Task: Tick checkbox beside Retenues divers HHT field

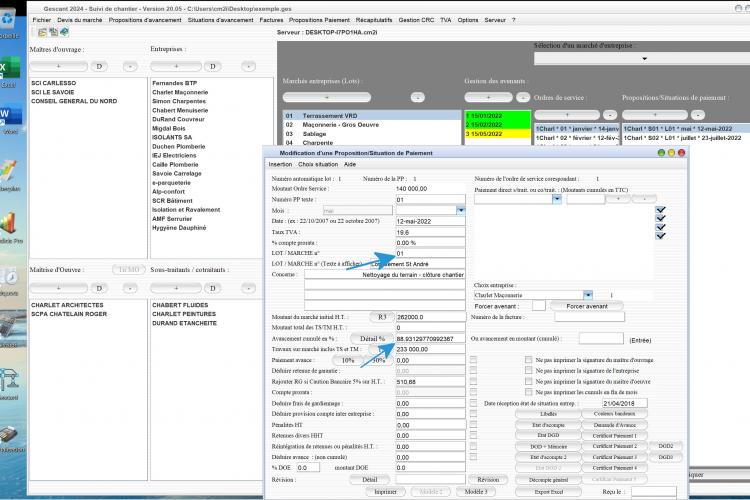Action: coord(473,435)
